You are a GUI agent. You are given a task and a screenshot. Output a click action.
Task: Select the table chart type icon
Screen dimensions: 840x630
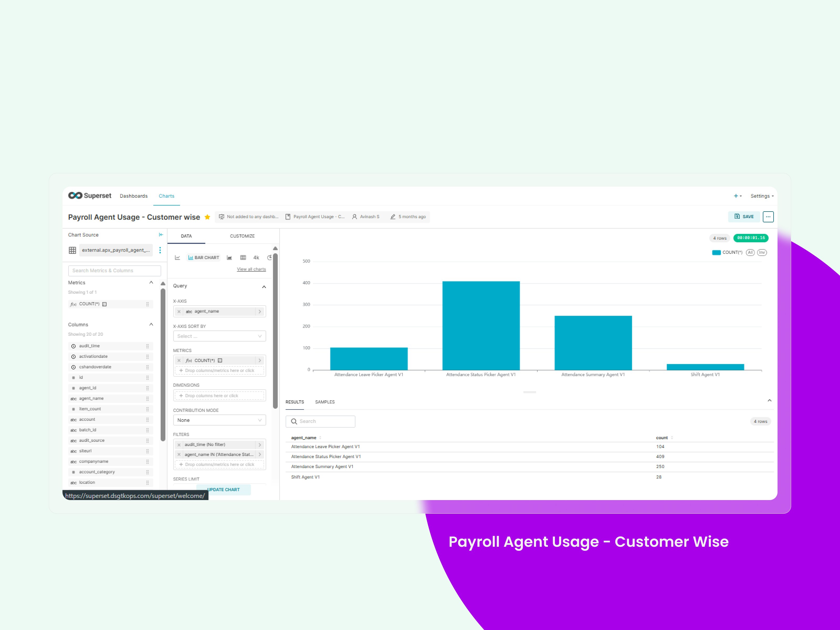(x=243, y=258)
